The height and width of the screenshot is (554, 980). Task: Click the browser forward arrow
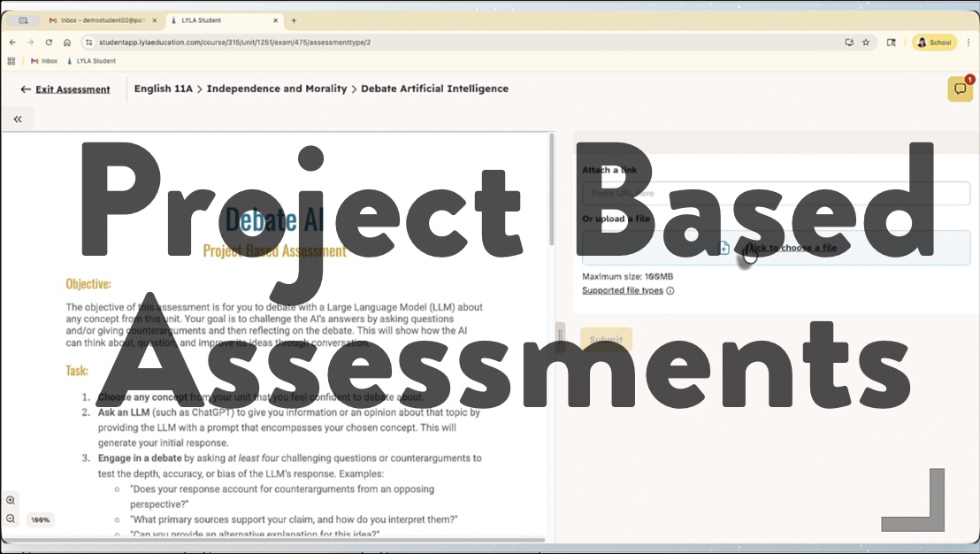point(30,42)
